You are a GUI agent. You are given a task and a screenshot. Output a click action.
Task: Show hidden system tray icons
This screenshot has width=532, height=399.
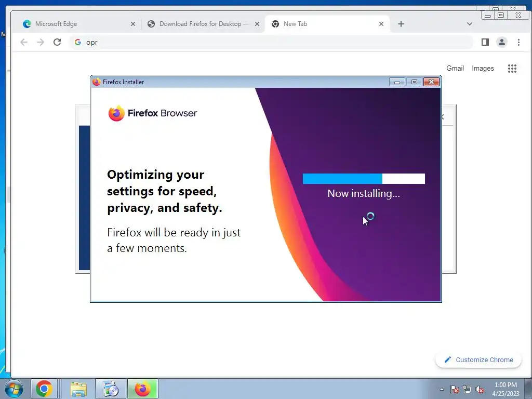click(442, 389)
